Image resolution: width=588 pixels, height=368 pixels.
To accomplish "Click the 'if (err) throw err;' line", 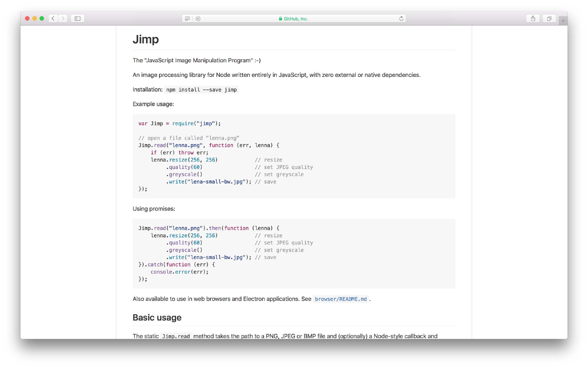I will coord(179,153).
